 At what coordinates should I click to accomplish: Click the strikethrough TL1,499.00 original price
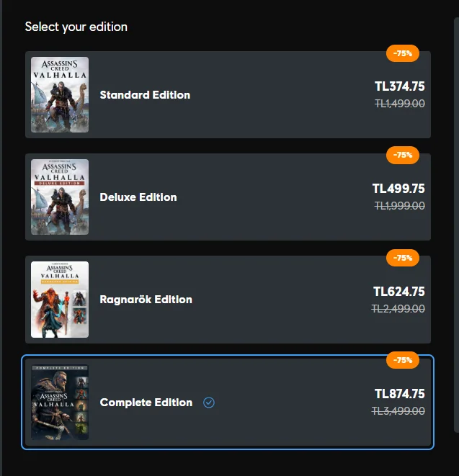(x=400, y=104)
